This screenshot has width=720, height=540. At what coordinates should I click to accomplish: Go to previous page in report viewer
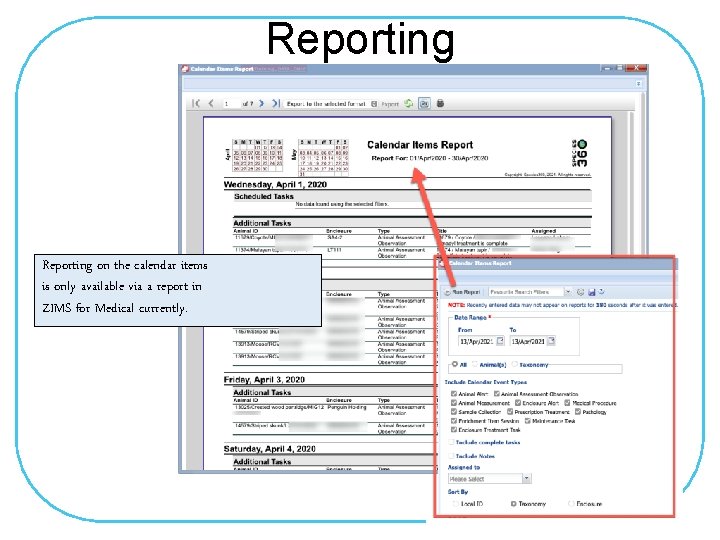click(211, 104)
